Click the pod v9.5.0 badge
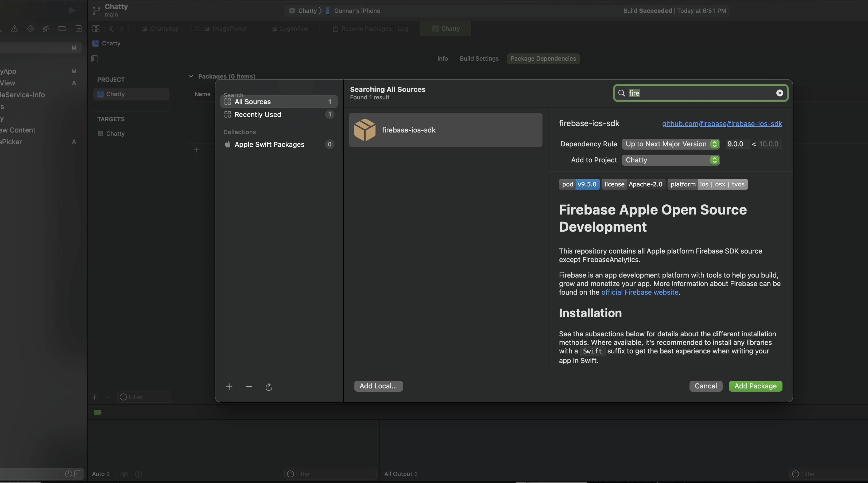868x483 pixels. pos(579,184)
